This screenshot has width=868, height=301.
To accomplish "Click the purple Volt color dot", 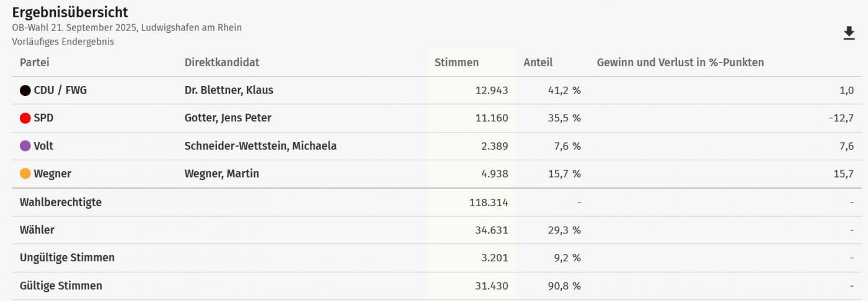I will click(x=25, y=146).
